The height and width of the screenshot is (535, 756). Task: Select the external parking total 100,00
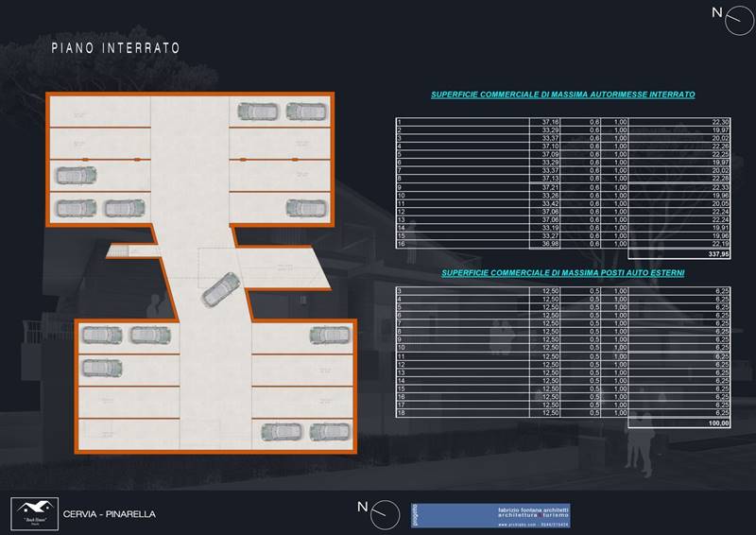point(717,423)
